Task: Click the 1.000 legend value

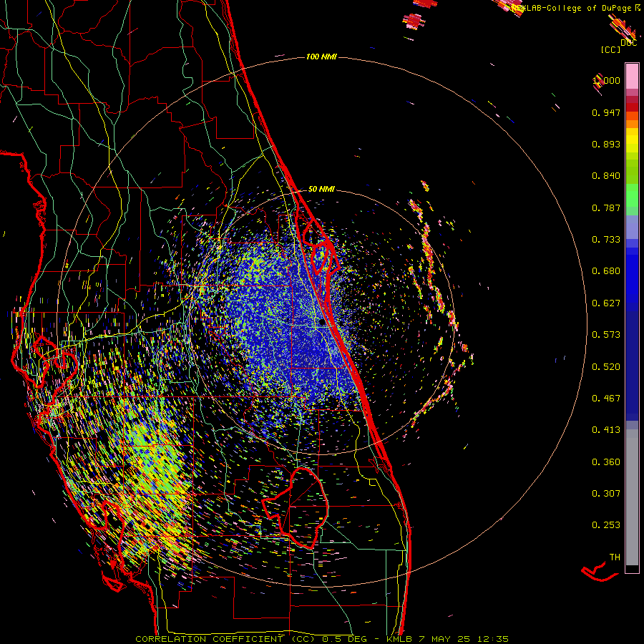Action: tap(606, 80)
